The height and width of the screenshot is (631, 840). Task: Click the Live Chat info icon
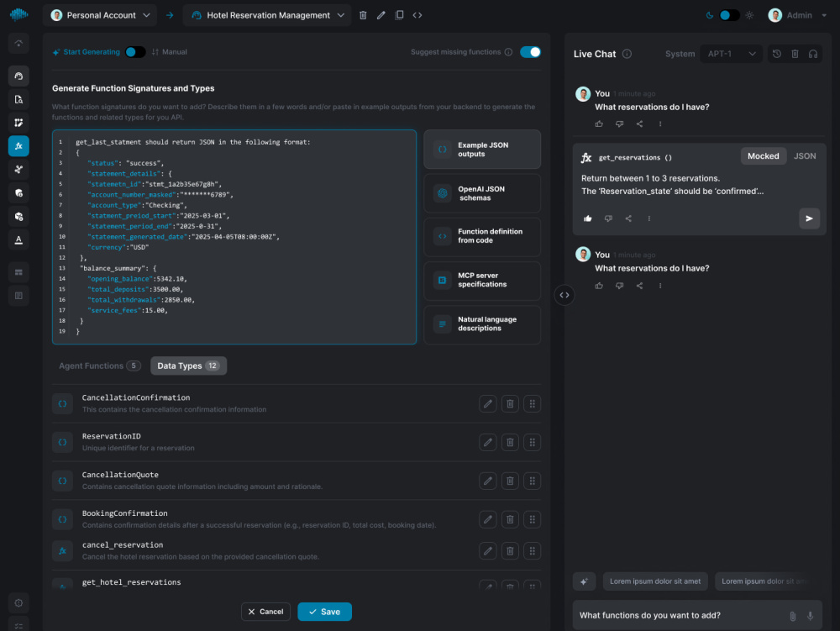tap(627, 54)
